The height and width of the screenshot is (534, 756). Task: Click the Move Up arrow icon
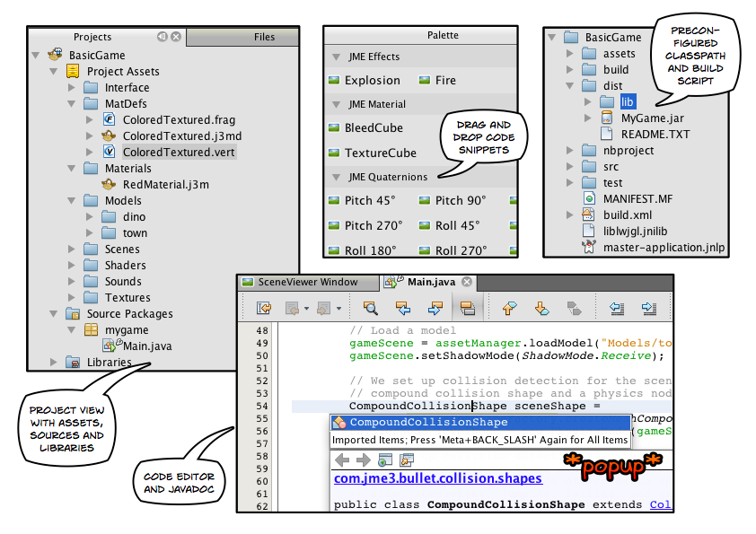click(509, 307)
